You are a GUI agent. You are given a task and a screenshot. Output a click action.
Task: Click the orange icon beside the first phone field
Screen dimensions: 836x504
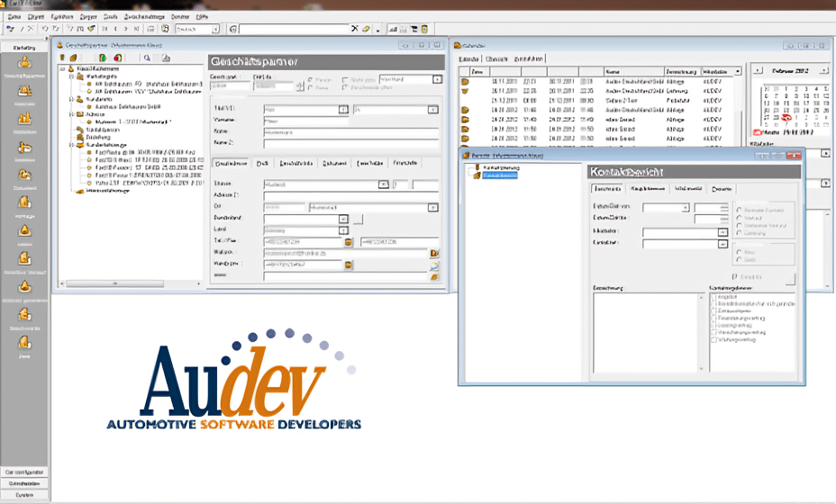[x=347, y=241]
